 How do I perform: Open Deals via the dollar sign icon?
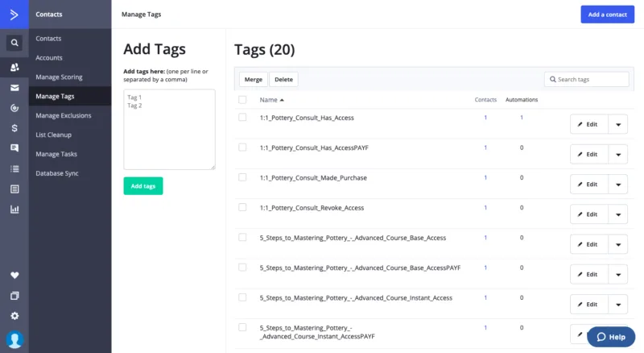[14, 128]
